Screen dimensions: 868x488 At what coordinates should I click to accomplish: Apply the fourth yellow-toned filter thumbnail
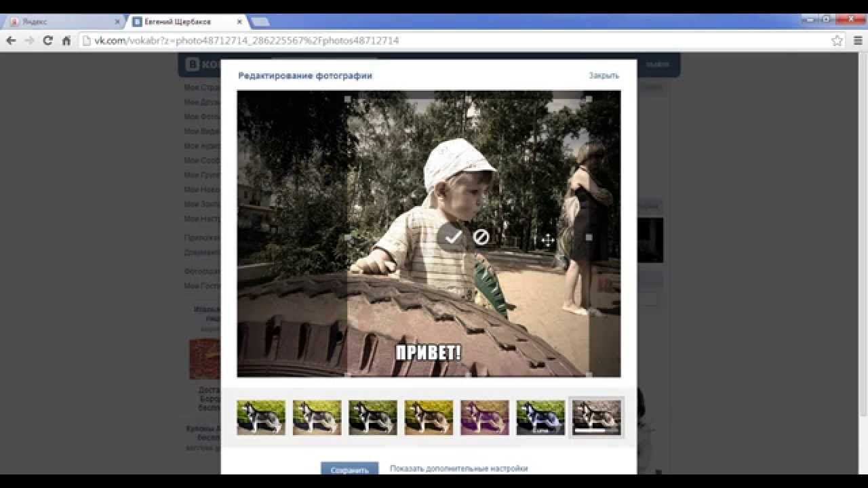429,417
